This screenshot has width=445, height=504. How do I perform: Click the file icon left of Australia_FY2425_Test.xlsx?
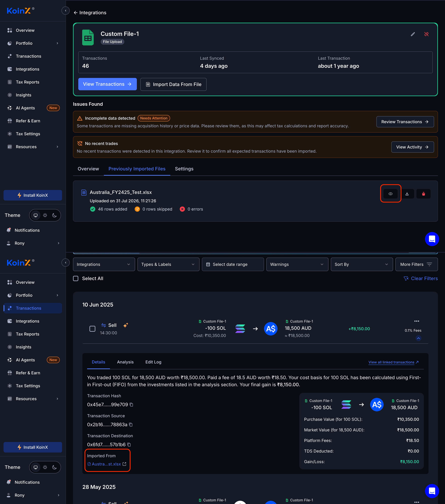[x=84, y=193]
